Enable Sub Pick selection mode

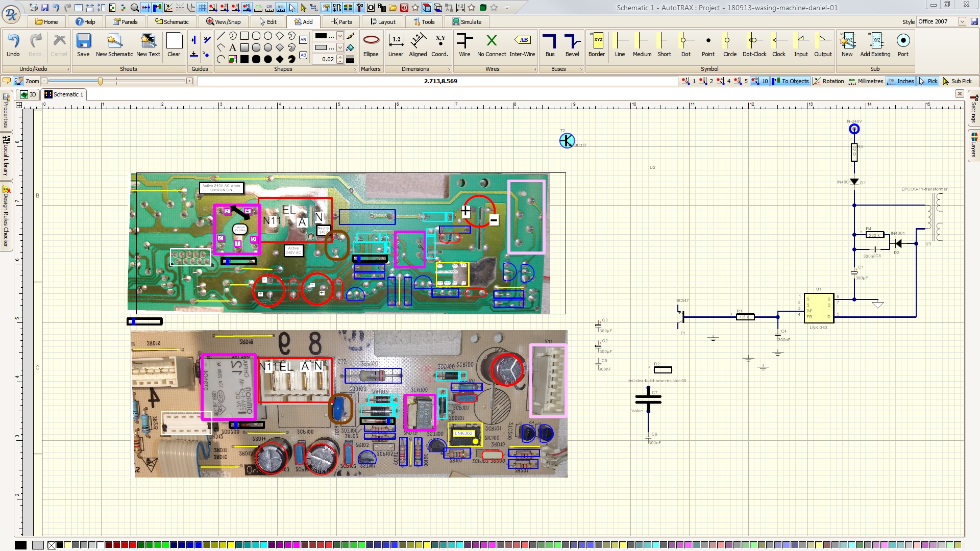pyautogui.click(x=957, y=81)
